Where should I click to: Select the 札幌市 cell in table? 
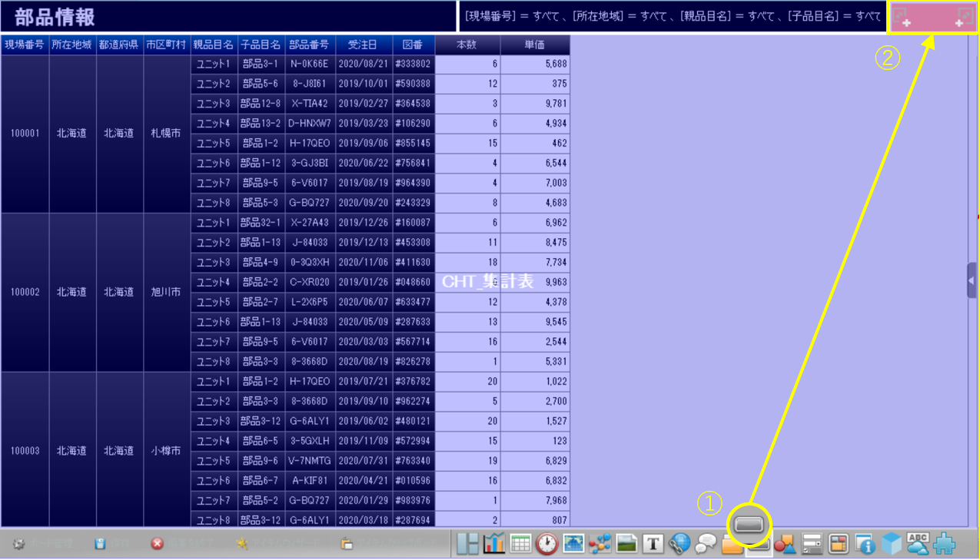166,133
